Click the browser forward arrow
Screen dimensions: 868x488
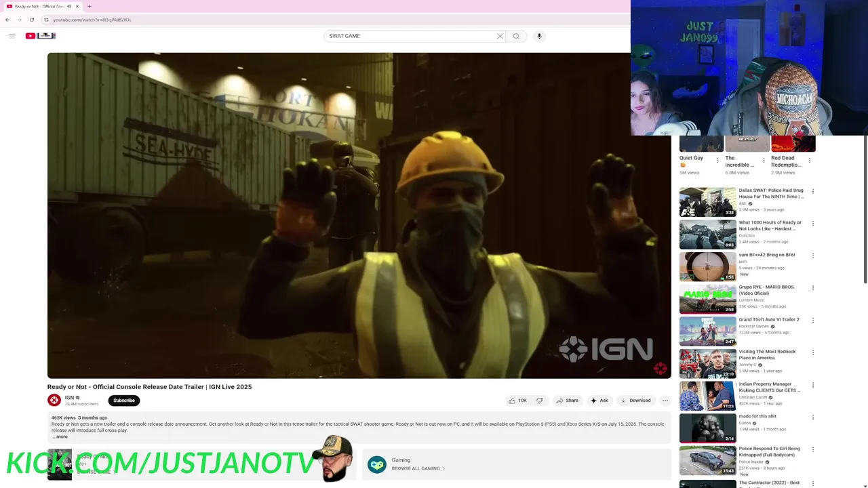click(x=19, y=20)
